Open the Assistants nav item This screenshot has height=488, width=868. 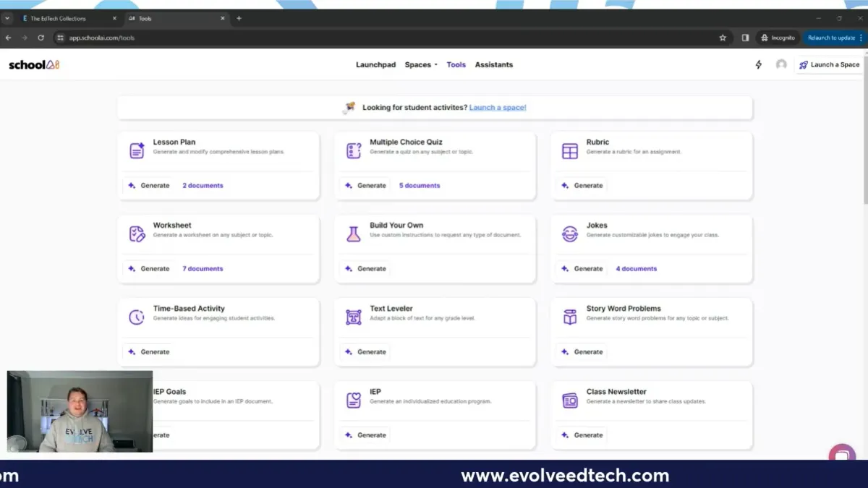coord(494,64)
